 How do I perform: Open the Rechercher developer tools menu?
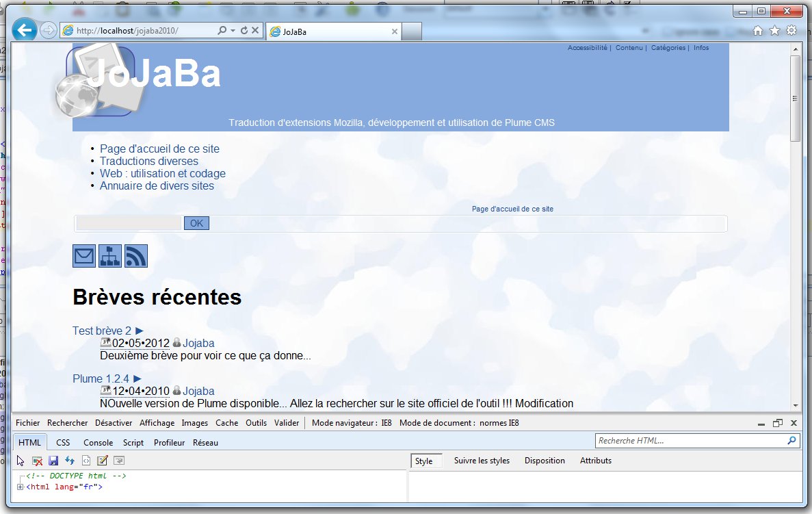[x=67, y=423]
